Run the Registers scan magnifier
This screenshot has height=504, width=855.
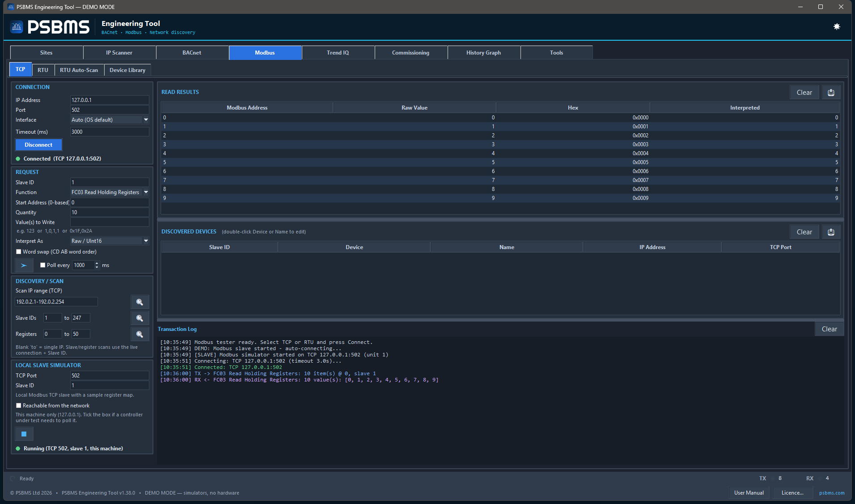click(140, 334)
